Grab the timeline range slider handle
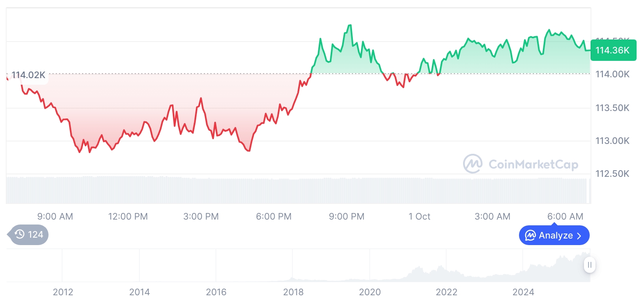This screenshot has height=301, width=644. [589, 265]
